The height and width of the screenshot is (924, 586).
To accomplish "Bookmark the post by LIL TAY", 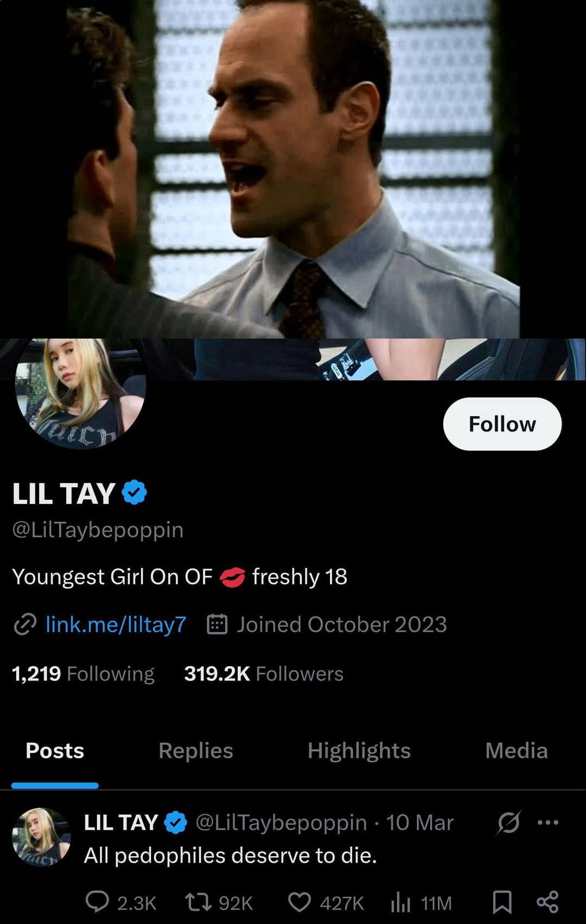I will pos(502,902).
